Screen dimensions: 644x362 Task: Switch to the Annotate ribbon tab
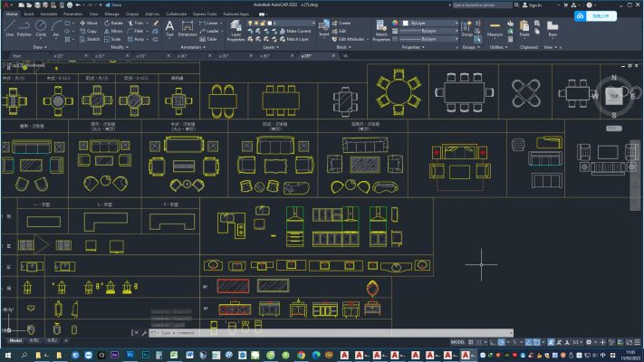(49, 14)
